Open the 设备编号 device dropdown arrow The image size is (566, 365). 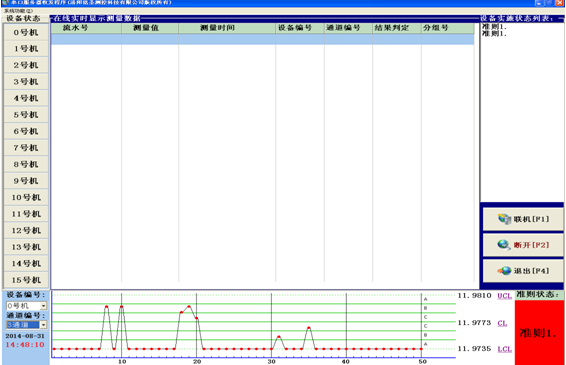coord(43,306)
